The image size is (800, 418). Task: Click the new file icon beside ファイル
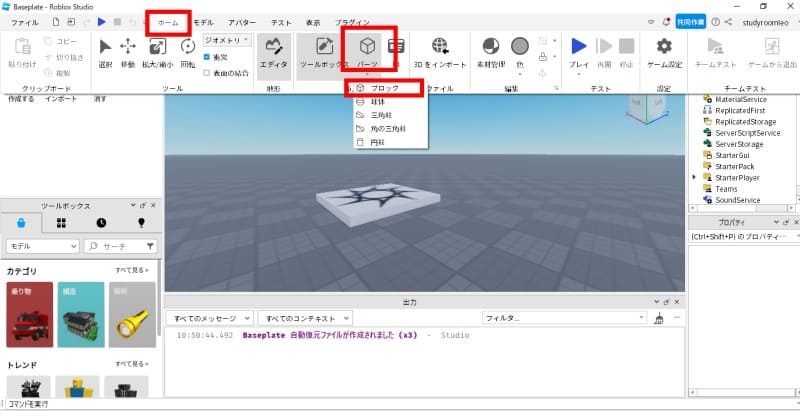[x=56, y=22]
